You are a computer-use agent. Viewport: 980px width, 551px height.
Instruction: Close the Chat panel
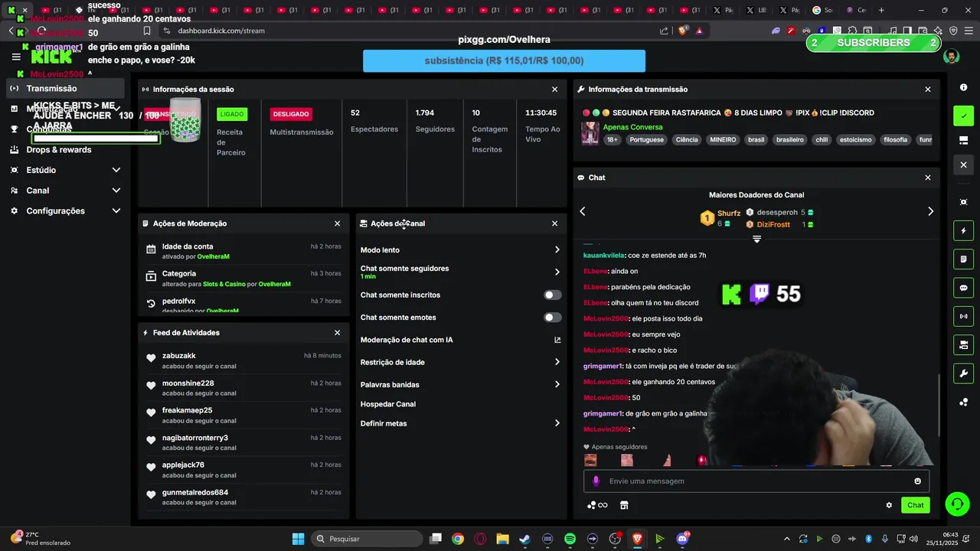928,178
